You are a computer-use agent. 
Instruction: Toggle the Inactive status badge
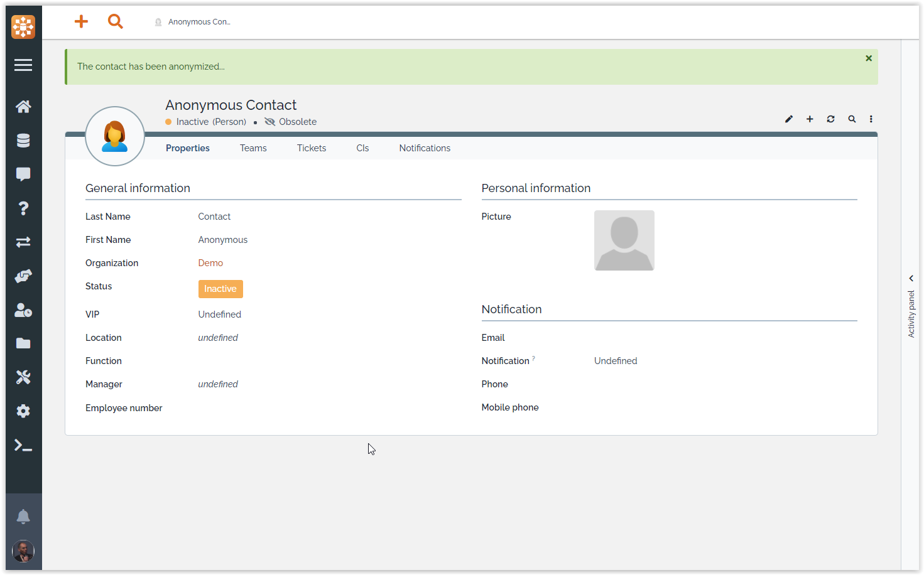(x=220, y=289)
